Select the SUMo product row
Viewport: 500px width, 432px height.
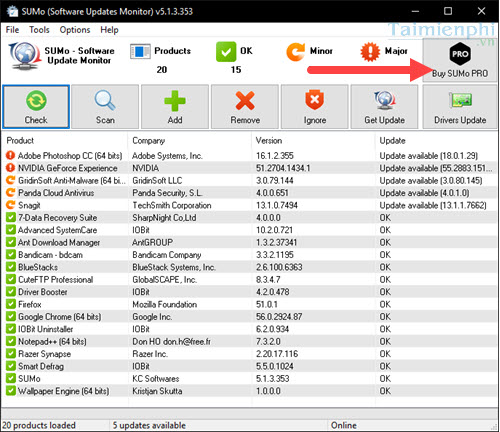pyautogui.click(x=249, y=379)
